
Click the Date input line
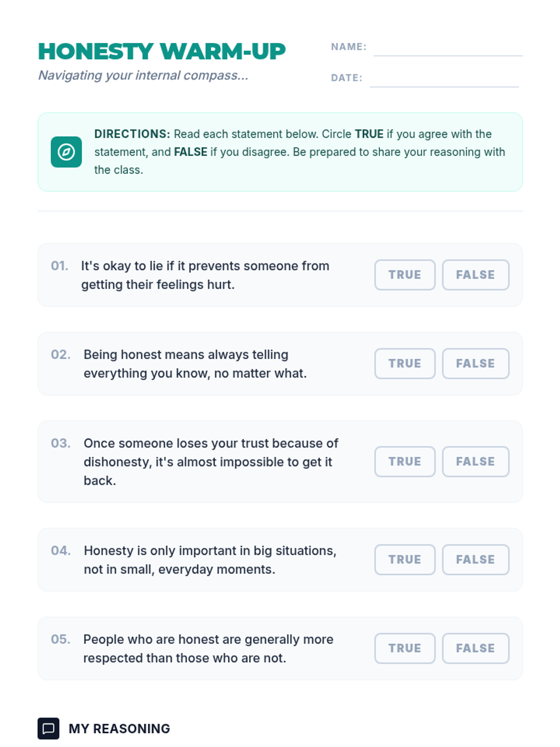coord(444,80)
